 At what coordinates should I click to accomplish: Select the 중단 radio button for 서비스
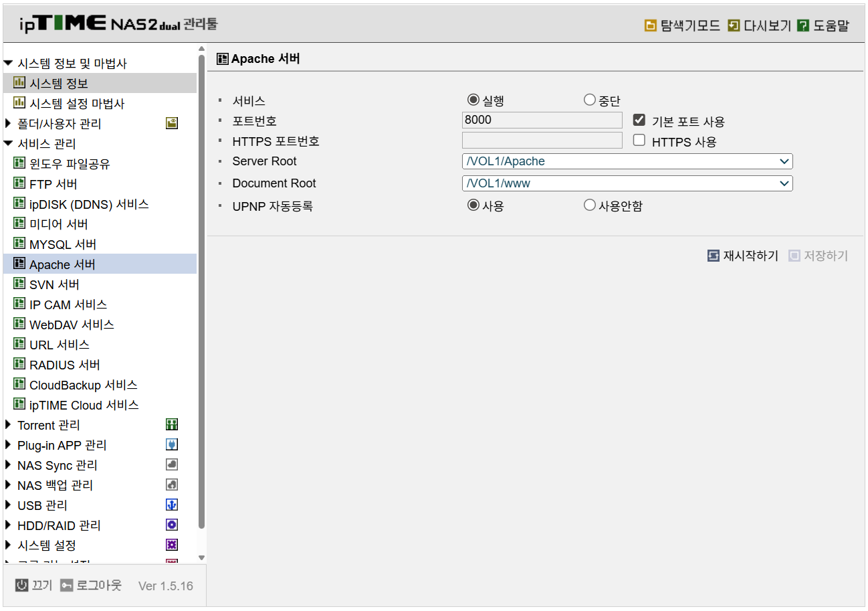click(x=588, y=99)
